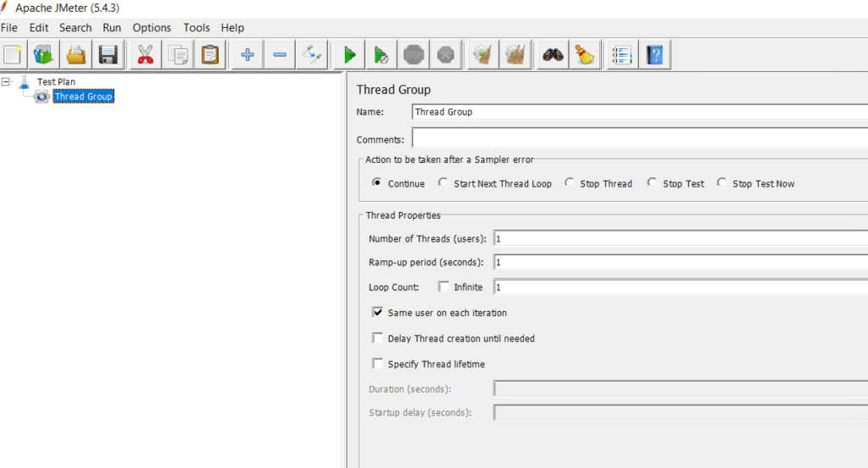
Task: Click the Startup delay (seconds) field
Action: [681, 413]
